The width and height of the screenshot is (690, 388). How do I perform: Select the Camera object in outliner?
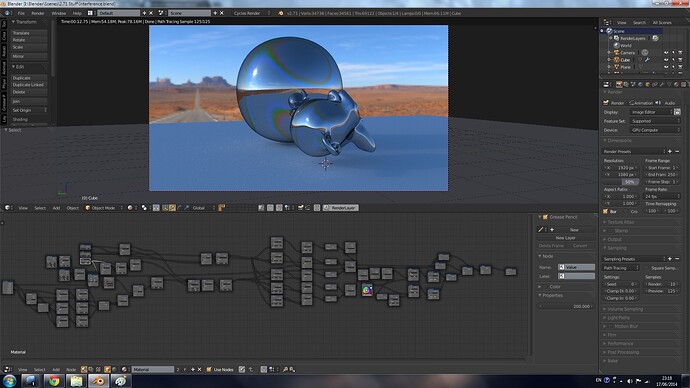click(627, 53)
